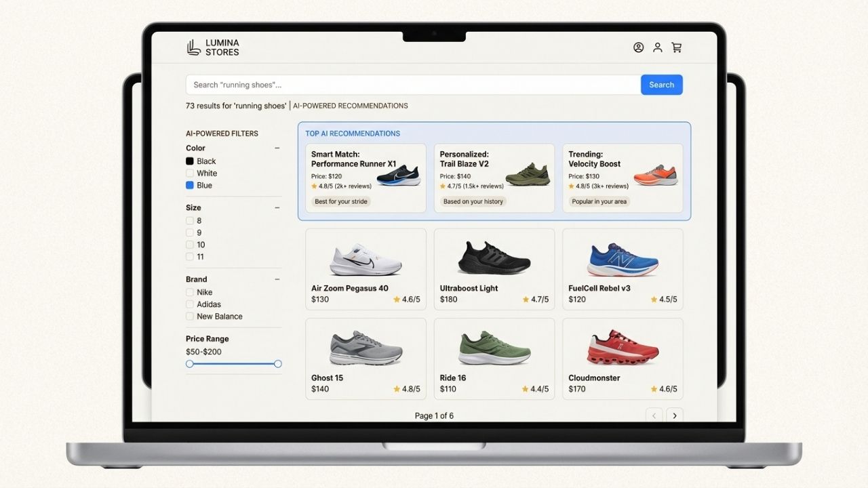Click the star icon on Performance Runner X1
868x488 pixels.
314,186
